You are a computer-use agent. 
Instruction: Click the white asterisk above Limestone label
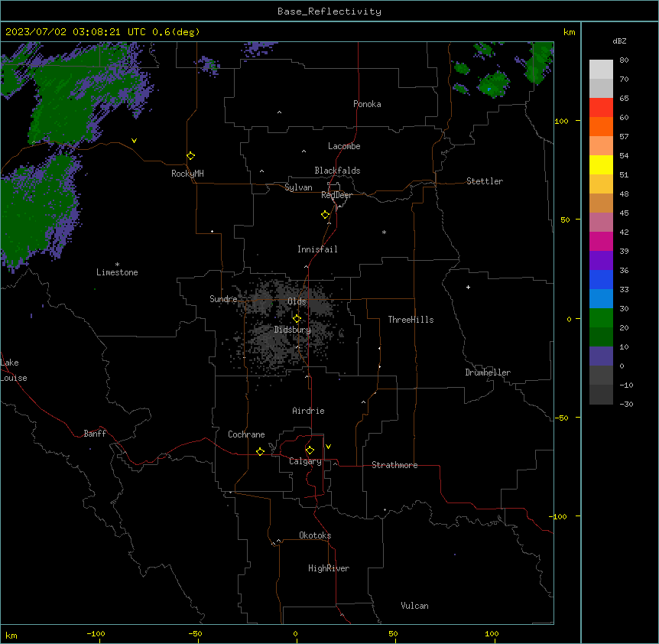117,265
